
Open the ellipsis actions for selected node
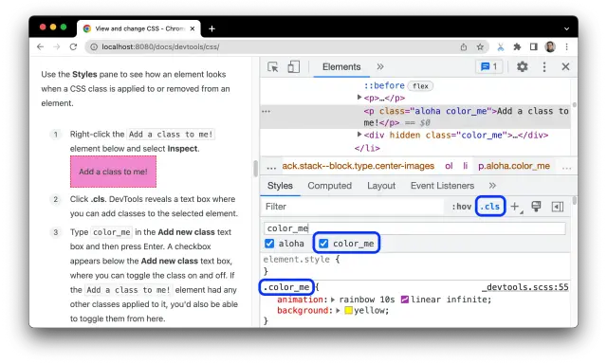coord(266,112)
